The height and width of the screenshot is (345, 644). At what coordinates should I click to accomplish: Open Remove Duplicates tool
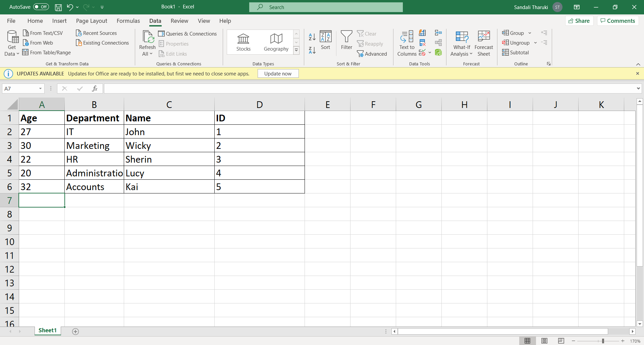pos(422,43)
